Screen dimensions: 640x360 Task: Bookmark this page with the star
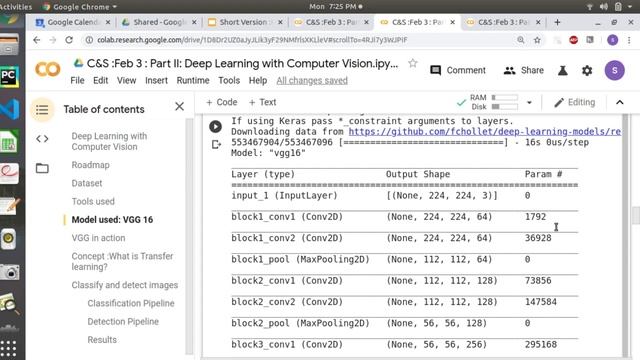[537, 40]
